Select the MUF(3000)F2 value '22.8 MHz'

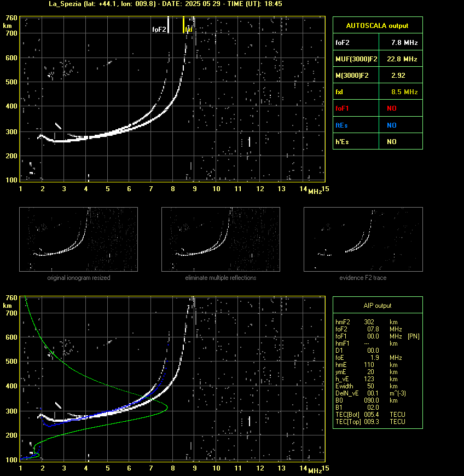[402, 59]
